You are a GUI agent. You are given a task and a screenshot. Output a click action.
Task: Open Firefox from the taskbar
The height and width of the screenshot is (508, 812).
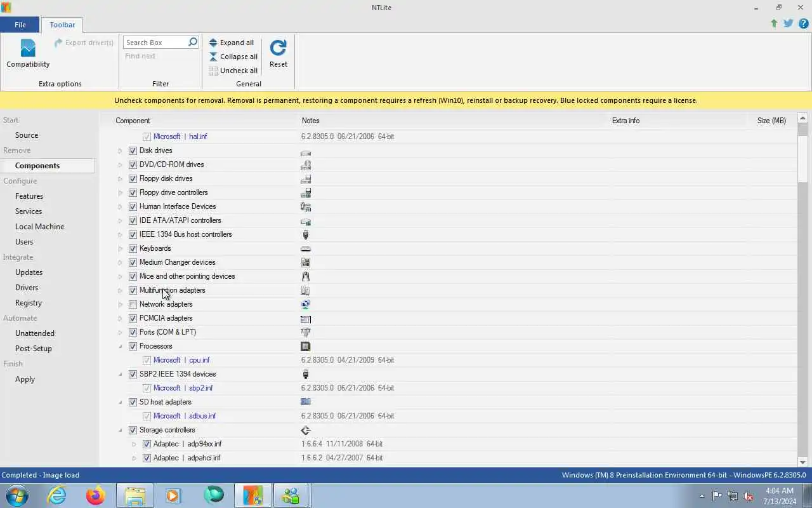[x=96, y=495]
